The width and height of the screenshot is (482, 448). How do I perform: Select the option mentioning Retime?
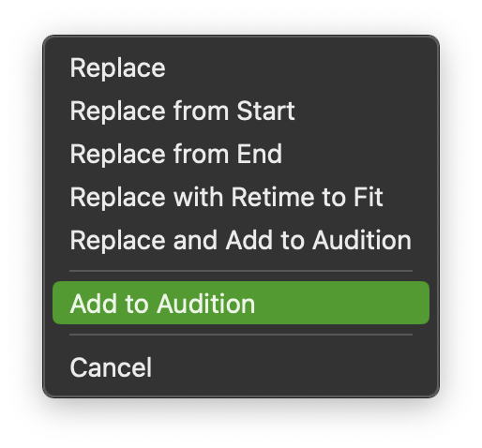point(241,197)
